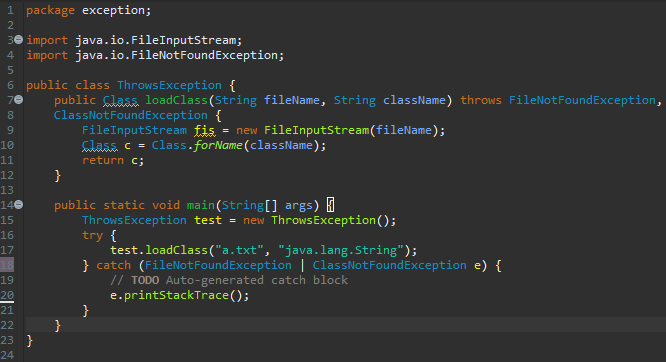Click the 'main' method name
Screen dimensions: 666x362
[x=200, y=205]
